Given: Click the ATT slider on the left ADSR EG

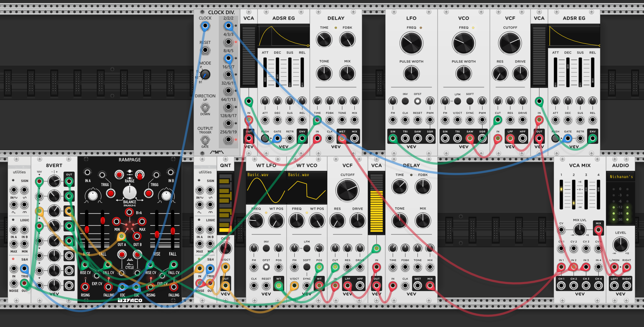Looking at the screenshot, I should [265, 72].
